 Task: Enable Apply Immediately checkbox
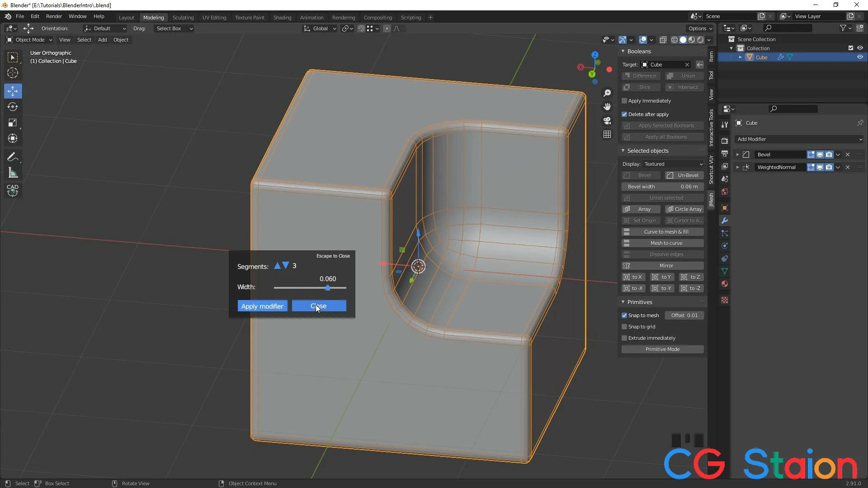click(624, 101)
